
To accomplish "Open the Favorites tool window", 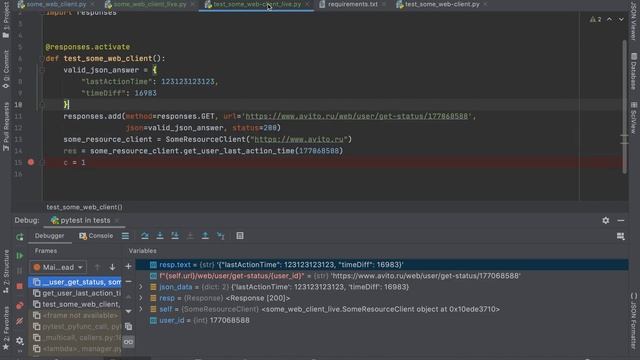I will click(x=6, y=328).
